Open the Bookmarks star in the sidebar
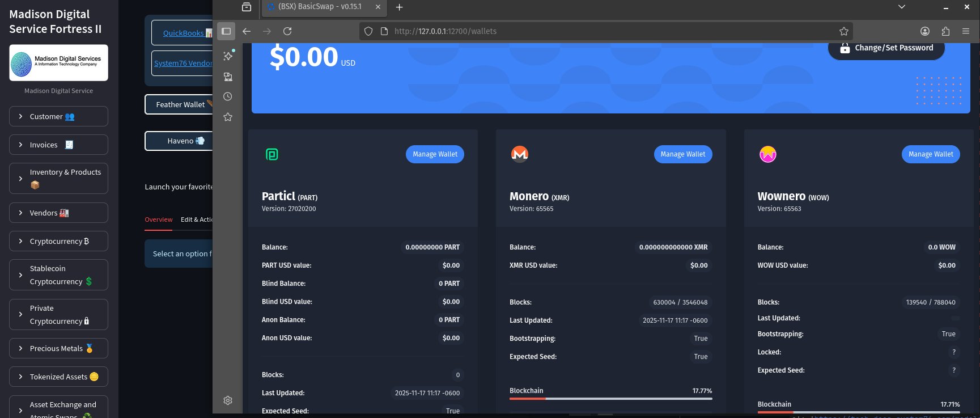980x418 pixels. (228, 117)
